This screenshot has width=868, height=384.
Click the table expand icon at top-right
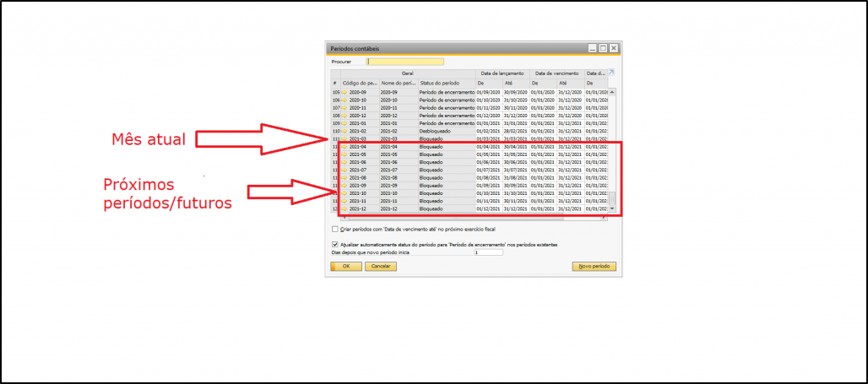612,73
